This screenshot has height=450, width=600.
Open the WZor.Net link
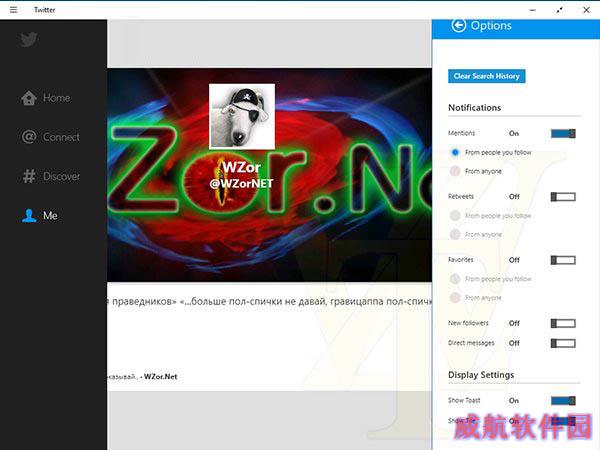[161, 377]
